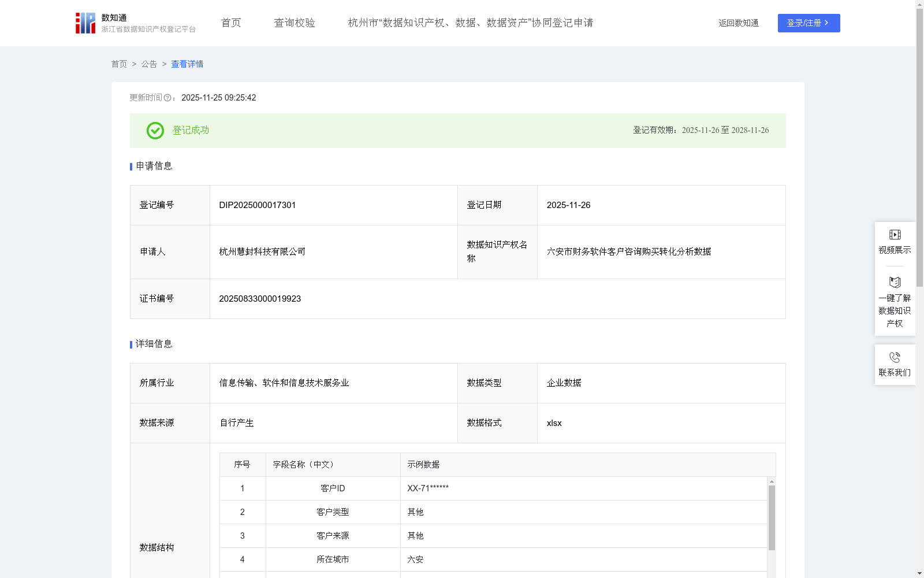Image resolution: width=924 pixels, height=578 pixels.
Task: Click the 客户ID field row
Action: 493,488
